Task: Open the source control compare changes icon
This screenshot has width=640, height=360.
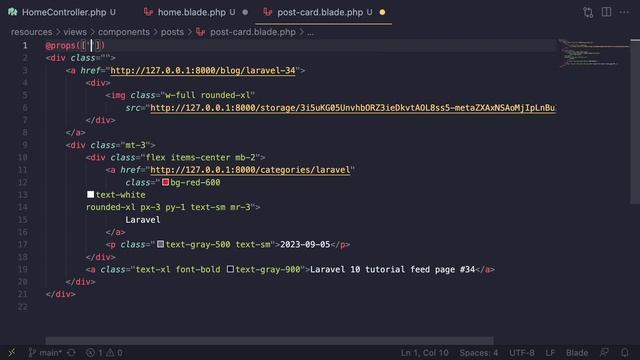Action: (x=588, y=12)
